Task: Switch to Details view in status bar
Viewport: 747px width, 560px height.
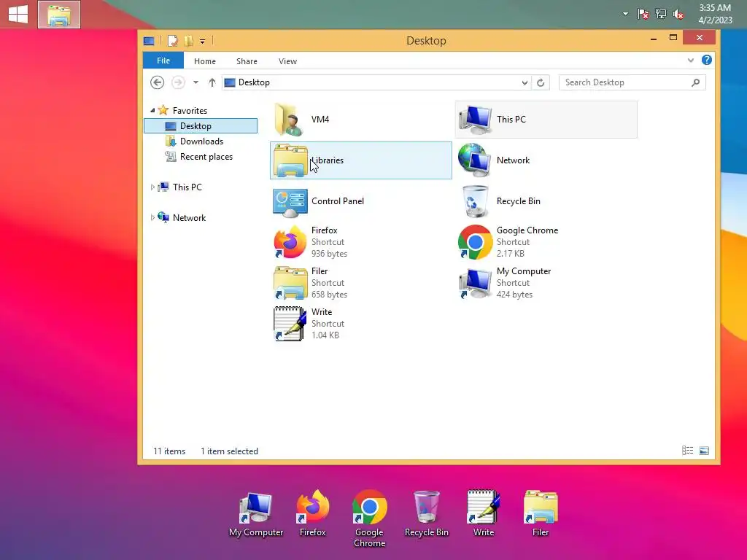Action: click(x=687, y=451)
